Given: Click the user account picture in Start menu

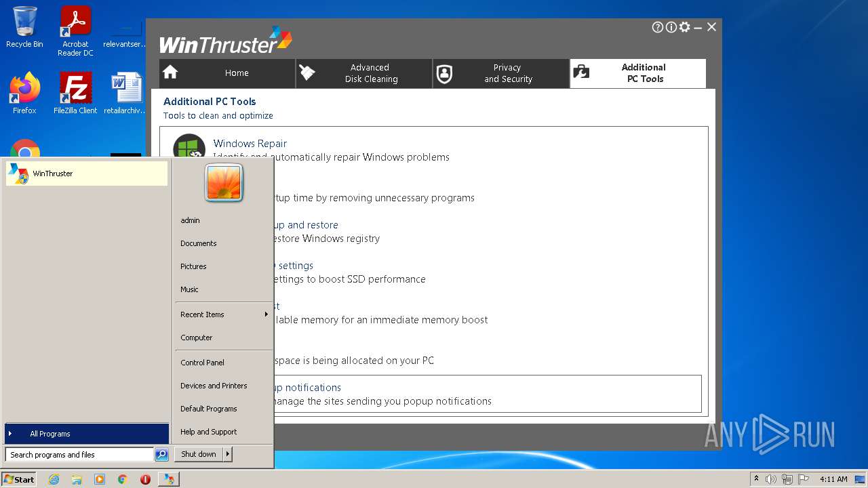Looking at the screenshot, I should point(224,183).
